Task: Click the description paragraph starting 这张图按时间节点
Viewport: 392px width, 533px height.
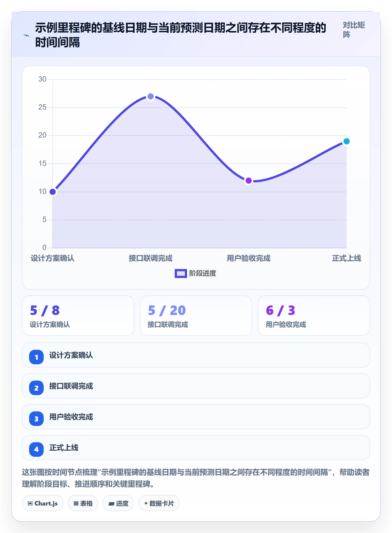Action: (196, 478)
